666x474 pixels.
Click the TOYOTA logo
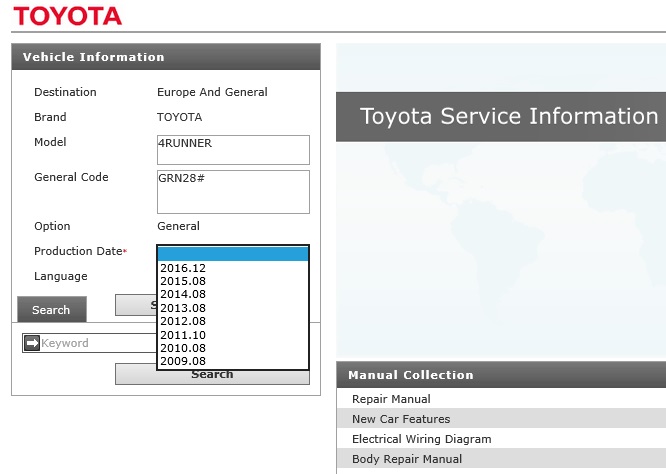pyautogui.click(x=68, y=16)
